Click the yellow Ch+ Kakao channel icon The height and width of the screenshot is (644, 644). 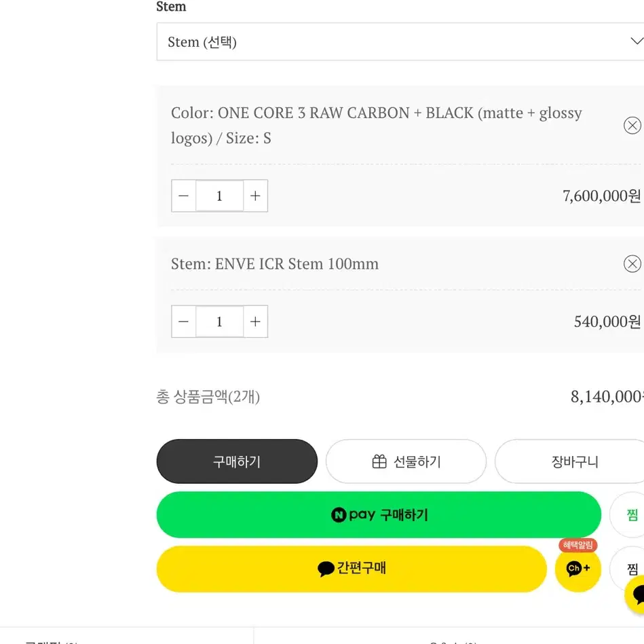[577, 570]
